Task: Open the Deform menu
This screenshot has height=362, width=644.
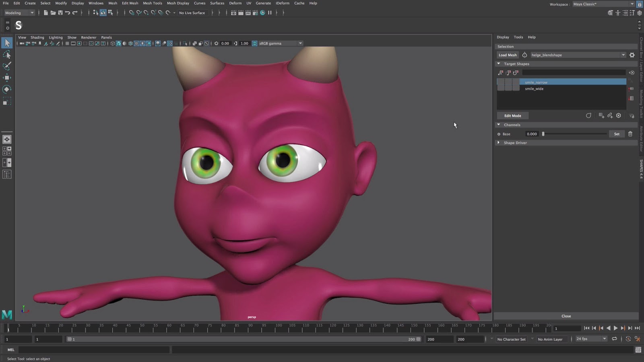Action: pyautogui.click(x=235, y=3)
